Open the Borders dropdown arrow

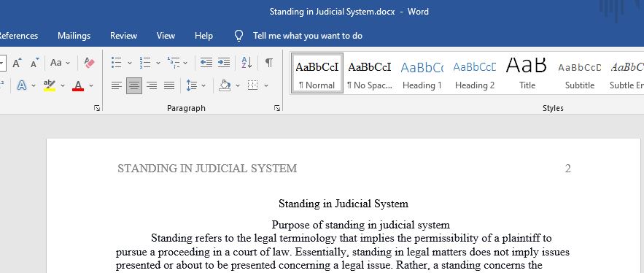(266, 85)
